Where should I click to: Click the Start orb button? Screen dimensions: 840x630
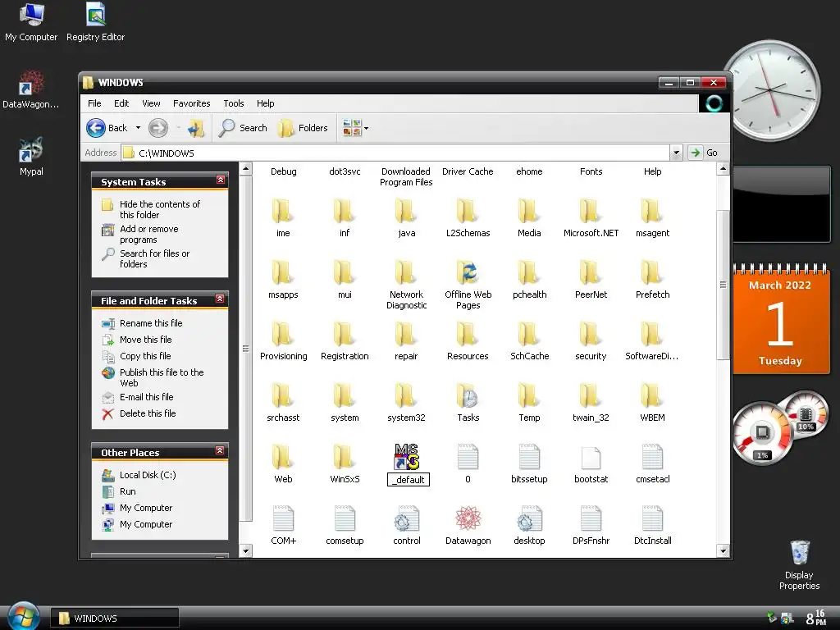(22, 617)
